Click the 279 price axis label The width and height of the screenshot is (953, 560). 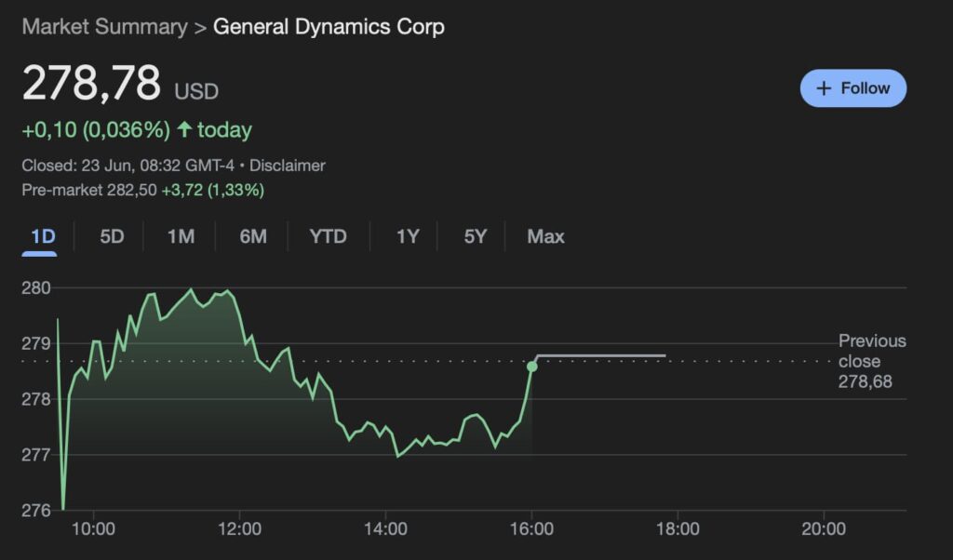tap(36, 344)
